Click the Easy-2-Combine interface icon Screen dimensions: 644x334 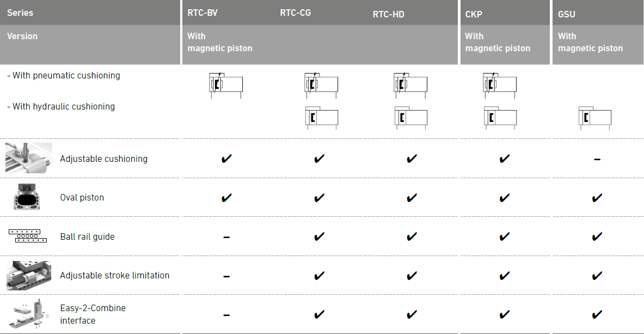coord(29,314)
